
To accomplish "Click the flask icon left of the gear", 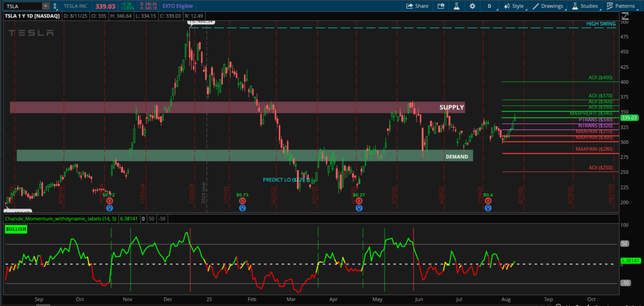I will tap(457, 6).
